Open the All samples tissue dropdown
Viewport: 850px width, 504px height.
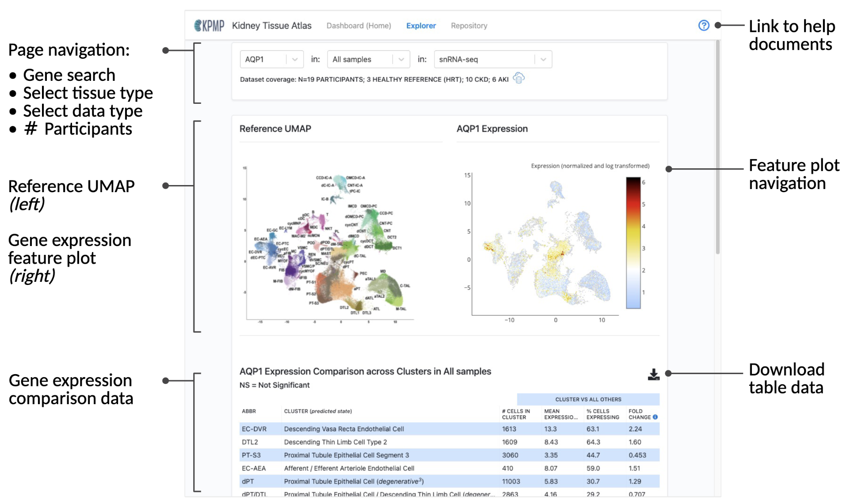pos(368,60)
